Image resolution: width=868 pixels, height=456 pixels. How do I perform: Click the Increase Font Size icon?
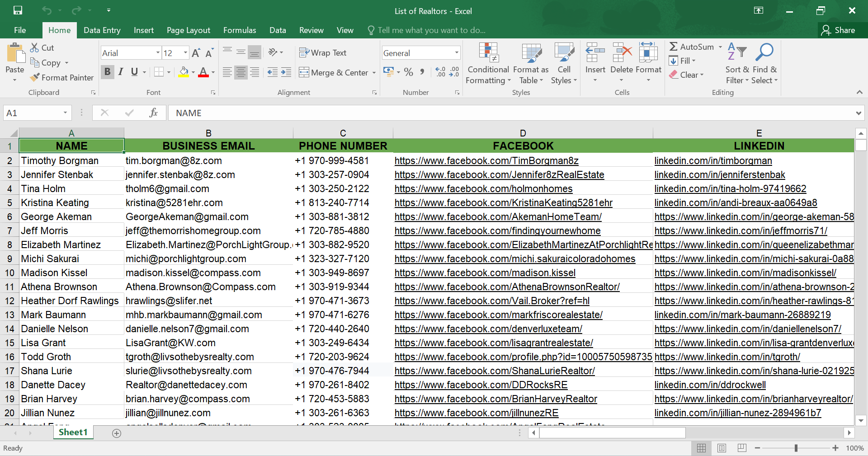196,53
